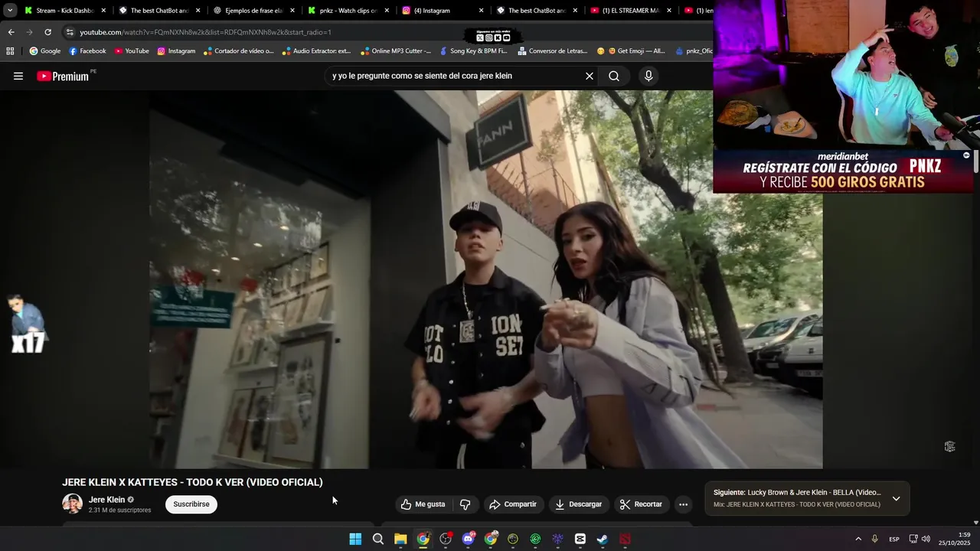Open the YouTube hamburger guide menu

coord(18,76)
